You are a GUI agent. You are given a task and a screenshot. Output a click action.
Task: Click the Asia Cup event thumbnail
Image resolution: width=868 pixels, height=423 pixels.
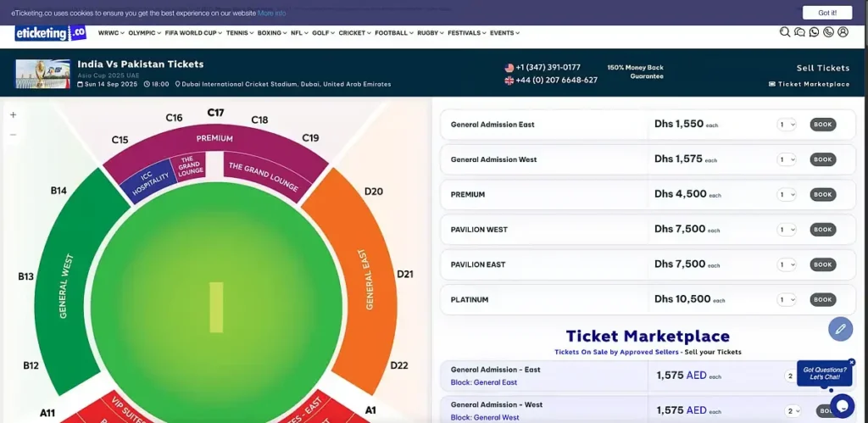pos(43,75)
